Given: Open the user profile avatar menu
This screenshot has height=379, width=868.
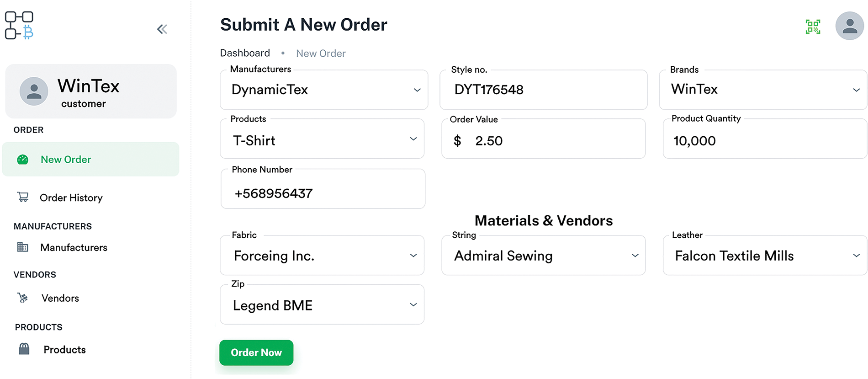Looking at the screenshot, I should pyautogui.click(x=849, y=26).
